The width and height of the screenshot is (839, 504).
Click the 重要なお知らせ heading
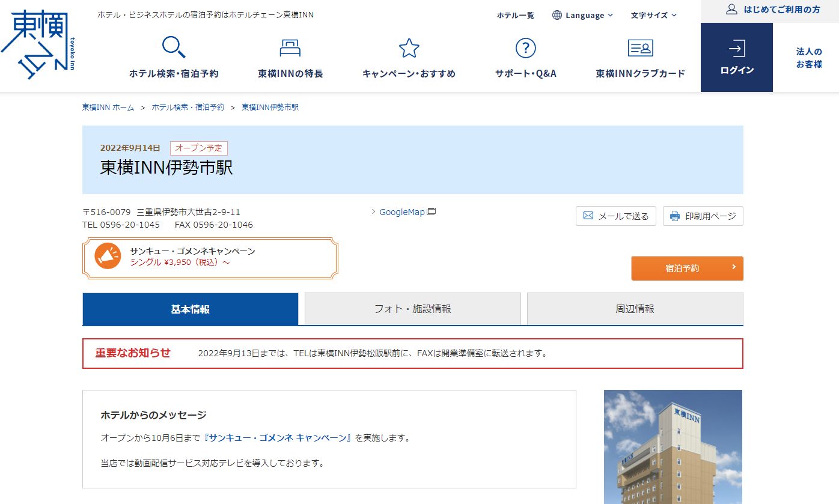coord(133,353)
